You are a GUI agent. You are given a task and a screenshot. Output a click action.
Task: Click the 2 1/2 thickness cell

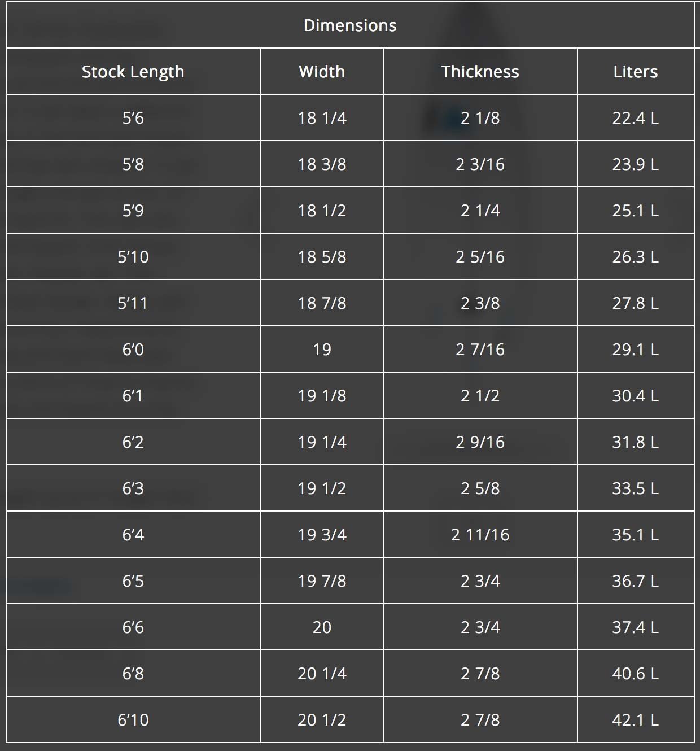pos(480,396)
